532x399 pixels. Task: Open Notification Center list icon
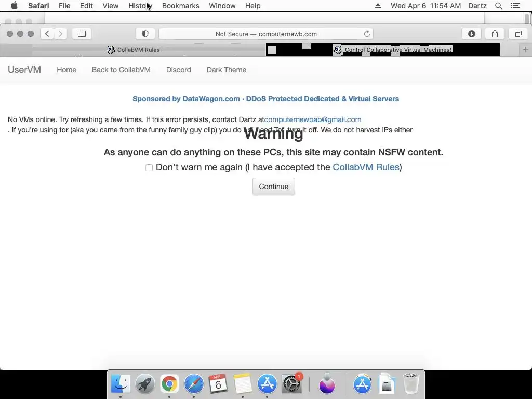click(515, 6)
